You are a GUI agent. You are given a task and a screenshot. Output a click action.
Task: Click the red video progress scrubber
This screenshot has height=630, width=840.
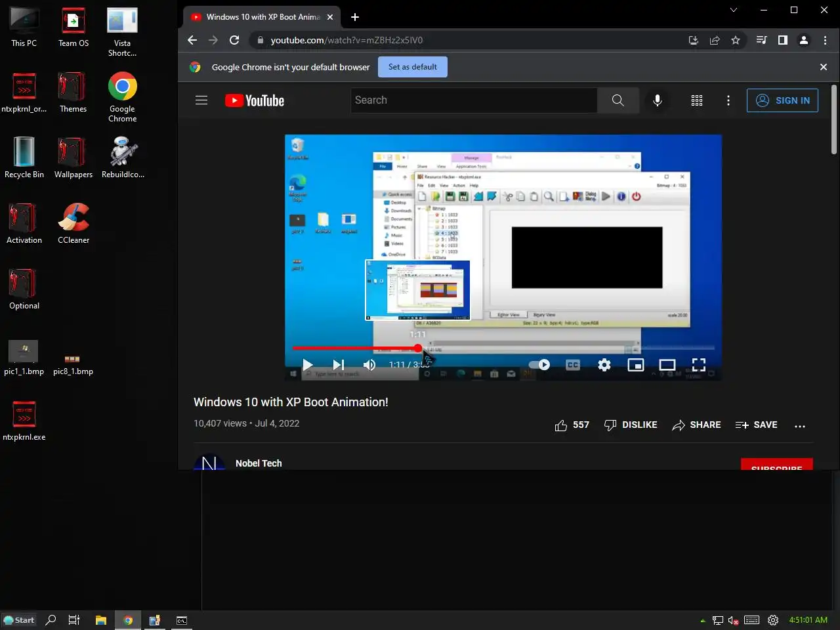click(x=418, y=348)
